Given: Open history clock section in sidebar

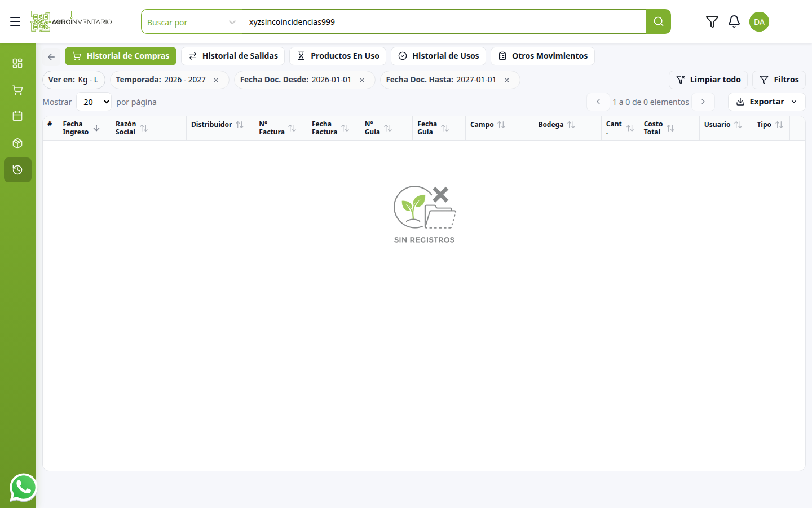Looking at the screenshot, I should pos(17,170).
